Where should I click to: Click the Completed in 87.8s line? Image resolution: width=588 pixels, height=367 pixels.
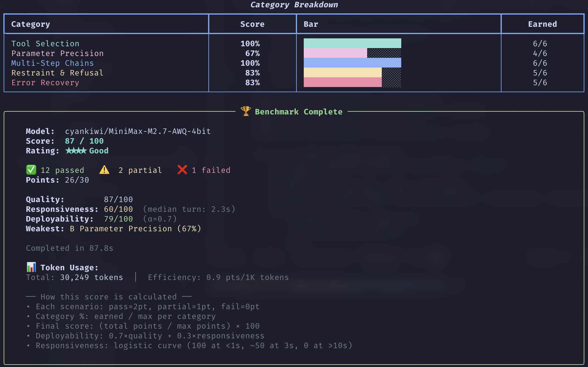click(69, 248)
